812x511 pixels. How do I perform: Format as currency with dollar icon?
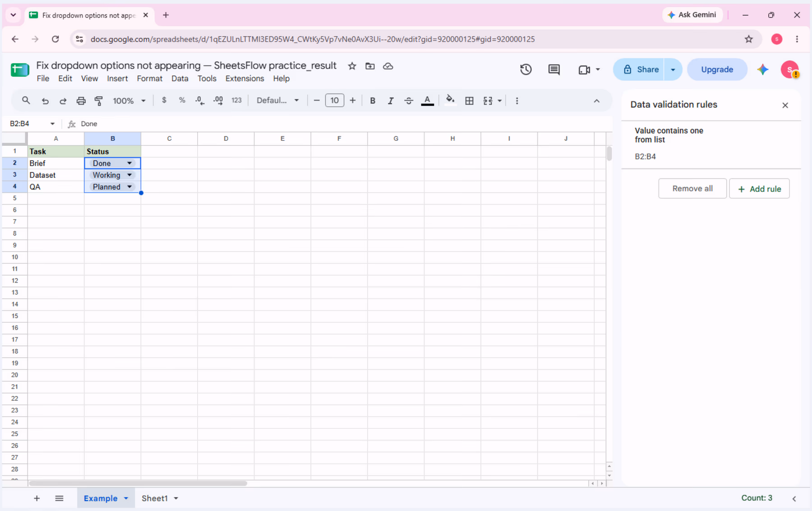[164, 100]
